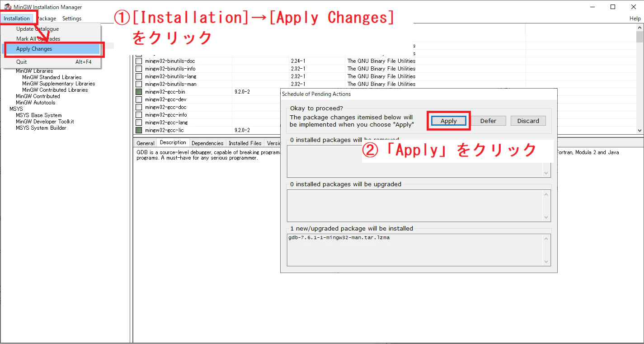Select MinGW Libraries in the tree
The image size is (644, 344).
coord(34,71)
